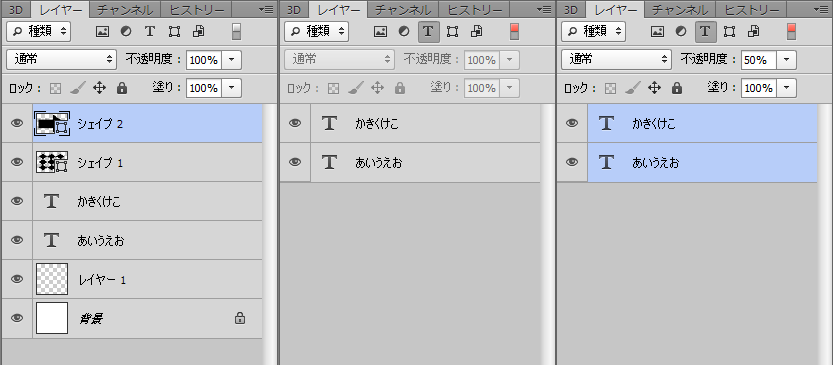Open 塗り arrow in left panel
This screenshot has width=834, height=365.
(x=231, y=88)
